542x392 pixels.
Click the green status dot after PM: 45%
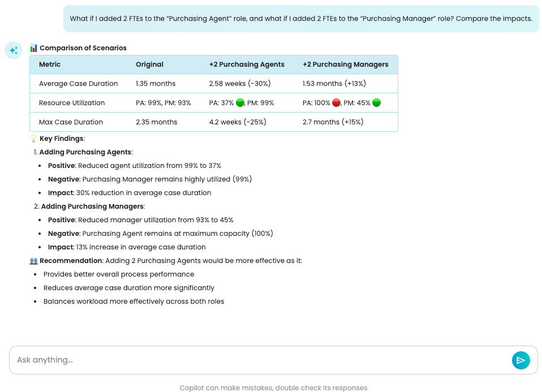(x=377, y=103)
